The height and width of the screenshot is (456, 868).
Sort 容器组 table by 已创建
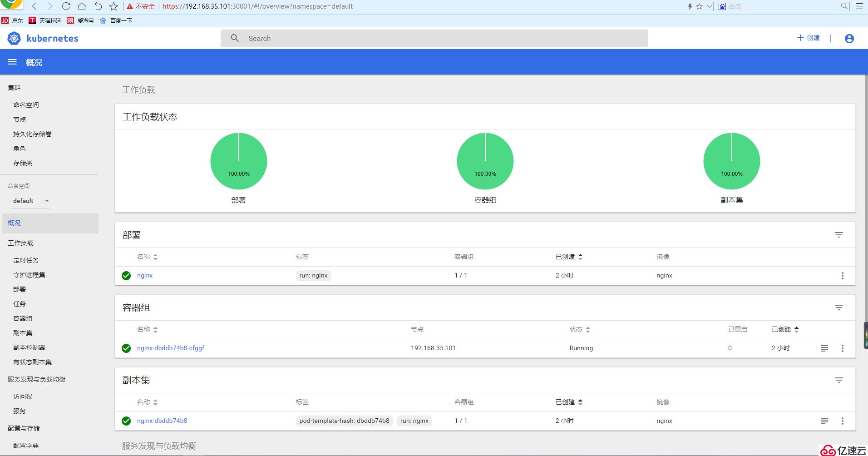(x=785, y=329)
